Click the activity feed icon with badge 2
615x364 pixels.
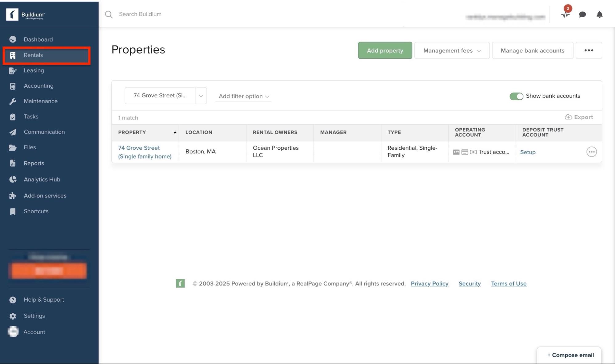click(x=565, y=14)
